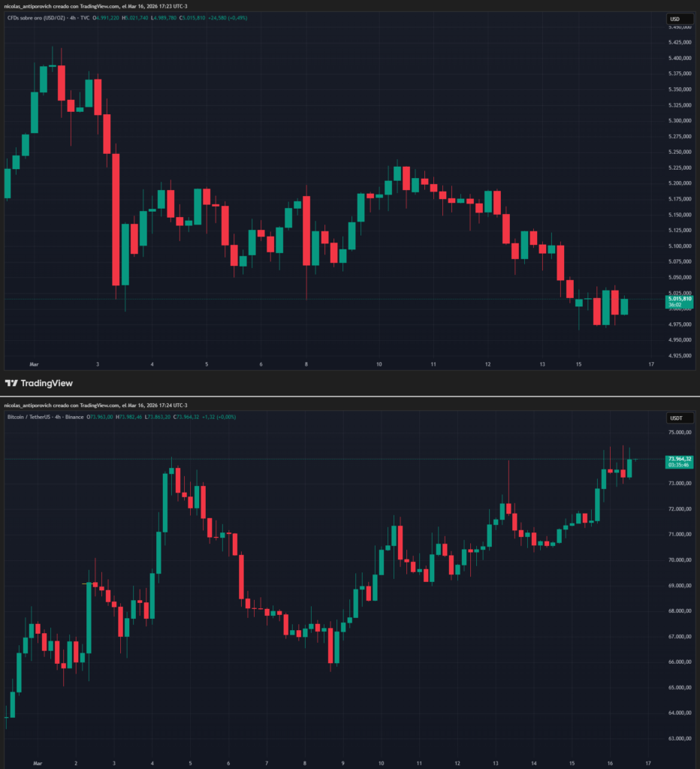Click the high value H5.021,740 in the legend
The width and height of the screenshot is (700, 769).
click(134, 19)
